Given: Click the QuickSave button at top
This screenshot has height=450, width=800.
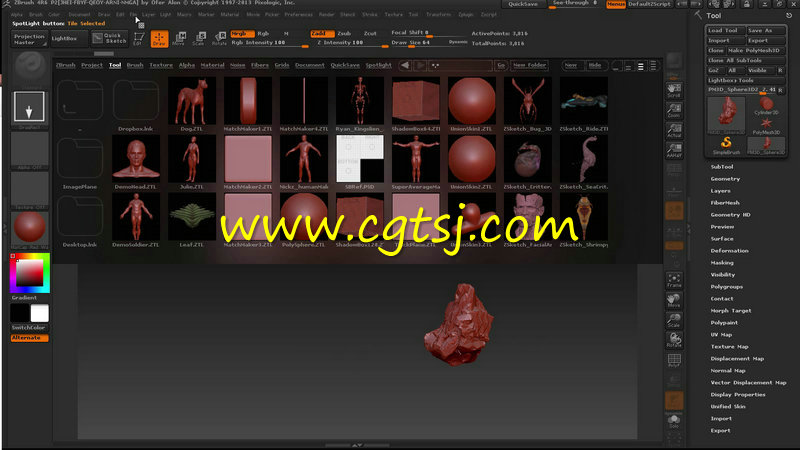Looking at the screenshot, I should click(523, 4).
